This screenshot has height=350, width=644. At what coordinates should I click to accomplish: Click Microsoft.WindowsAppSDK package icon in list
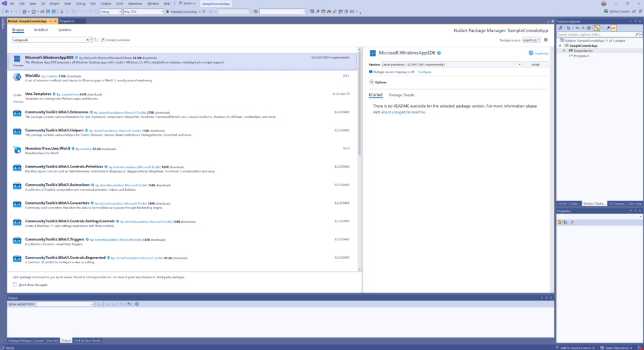tap(17, 59)
